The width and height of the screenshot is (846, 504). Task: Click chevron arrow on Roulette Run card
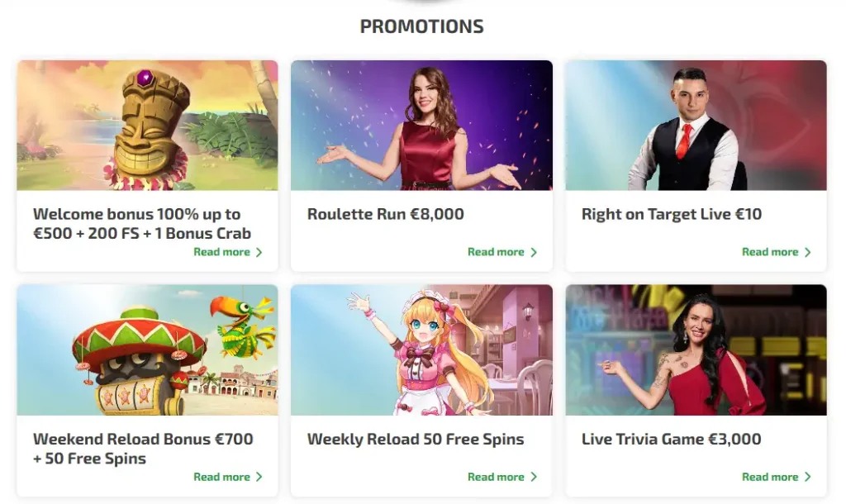pos(534,252)
